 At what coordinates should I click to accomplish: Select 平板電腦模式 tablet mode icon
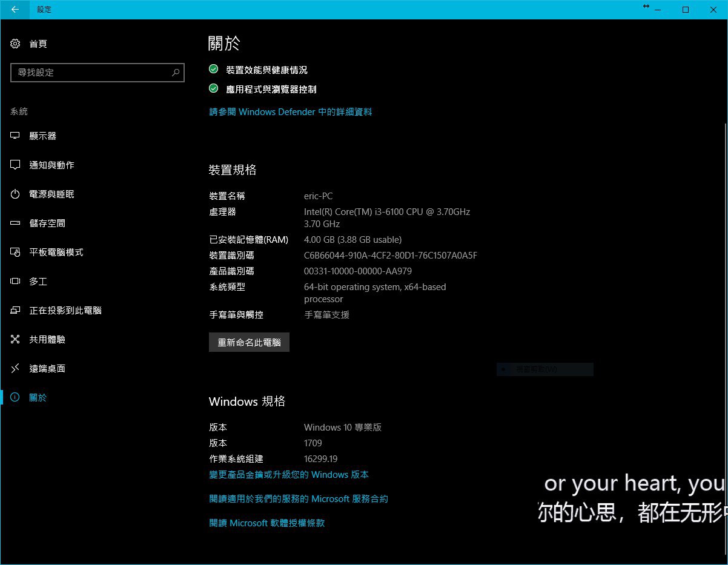coord(15,253)
